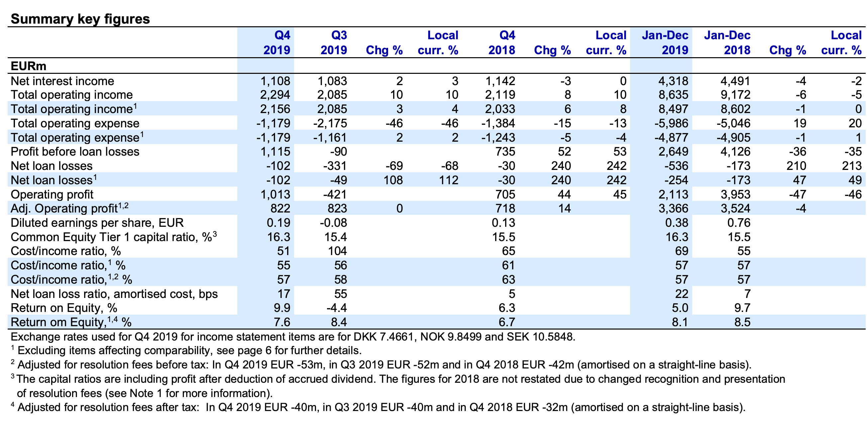The width and height of the screenshot is (868, 421).
Task: Click the EURm unit label
Action: [x=28, y=66]
